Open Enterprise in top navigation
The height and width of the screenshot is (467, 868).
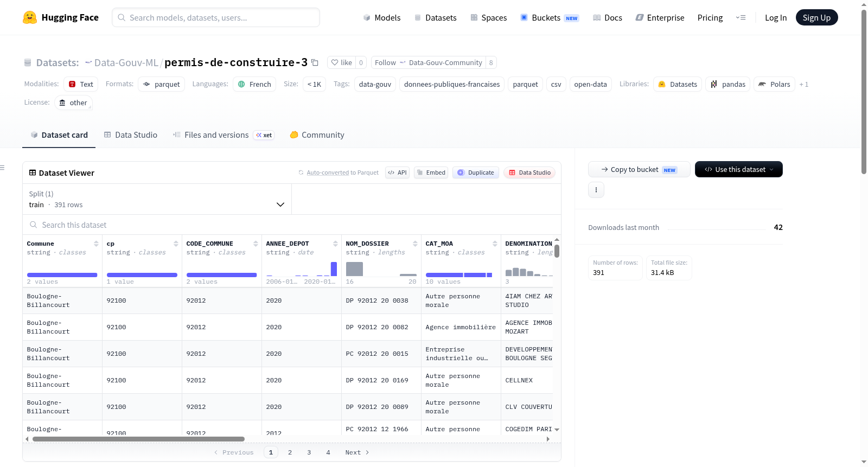[660, 17]
